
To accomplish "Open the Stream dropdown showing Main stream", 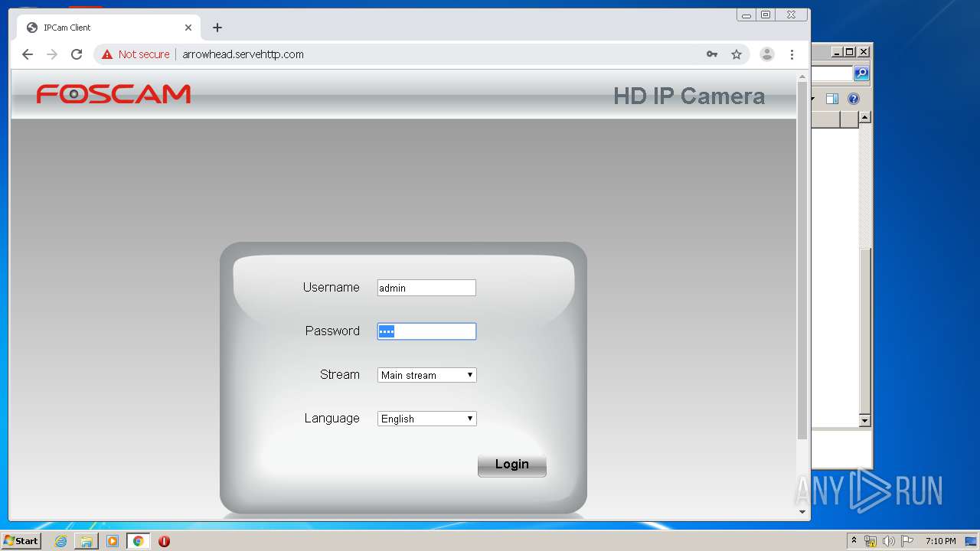I will point(427,375).
